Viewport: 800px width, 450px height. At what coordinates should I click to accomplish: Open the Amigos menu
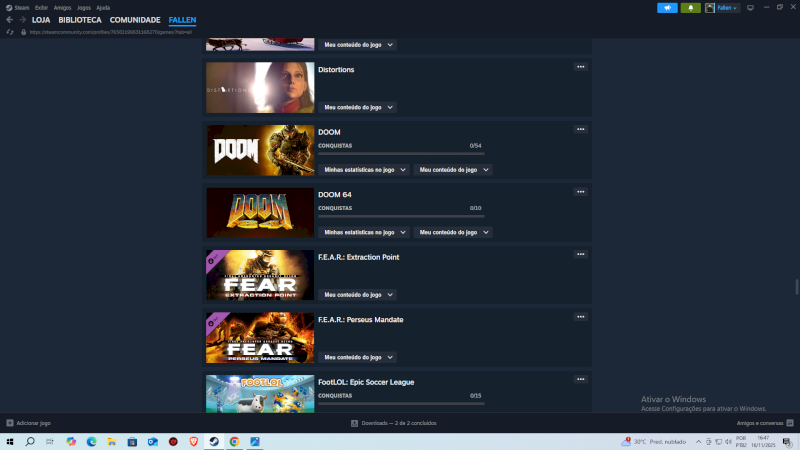pos(62,8)
